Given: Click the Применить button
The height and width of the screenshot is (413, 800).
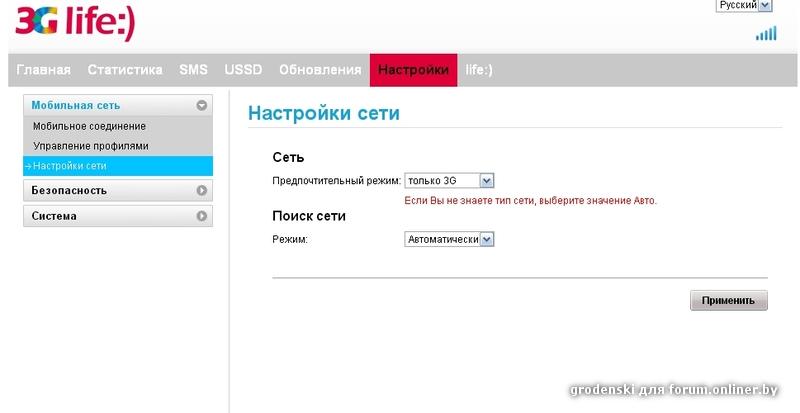Looking at the screenshot, I should pos(729,301).
